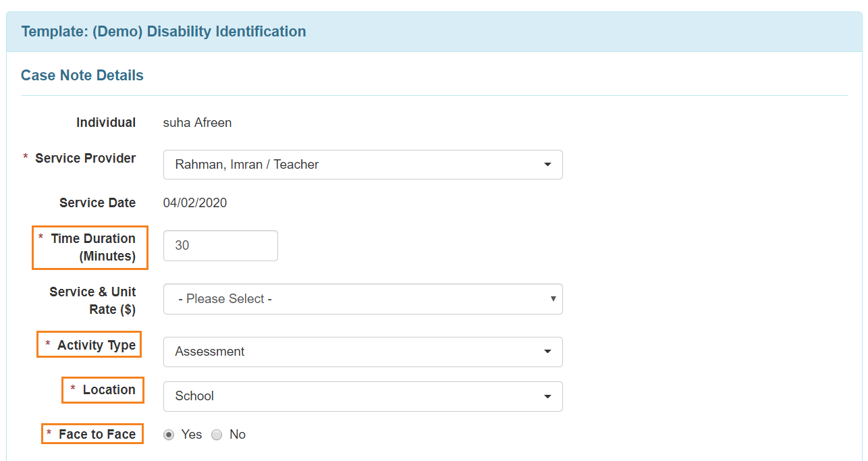
Task: Click the Time Duration minutes input field
Action: (x=220, y=246)
